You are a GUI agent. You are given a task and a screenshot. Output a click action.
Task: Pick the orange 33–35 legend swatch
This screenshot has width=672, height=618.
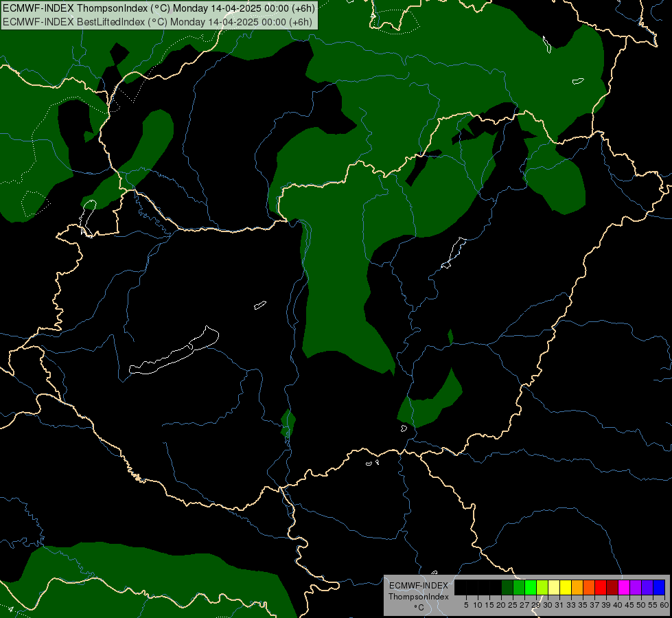coord(577,587)
